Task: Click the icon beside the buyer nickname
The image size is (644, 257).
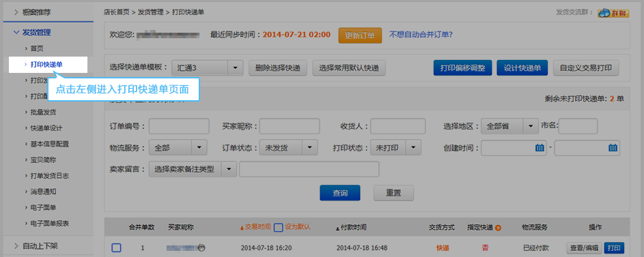Action: [201, 247]
